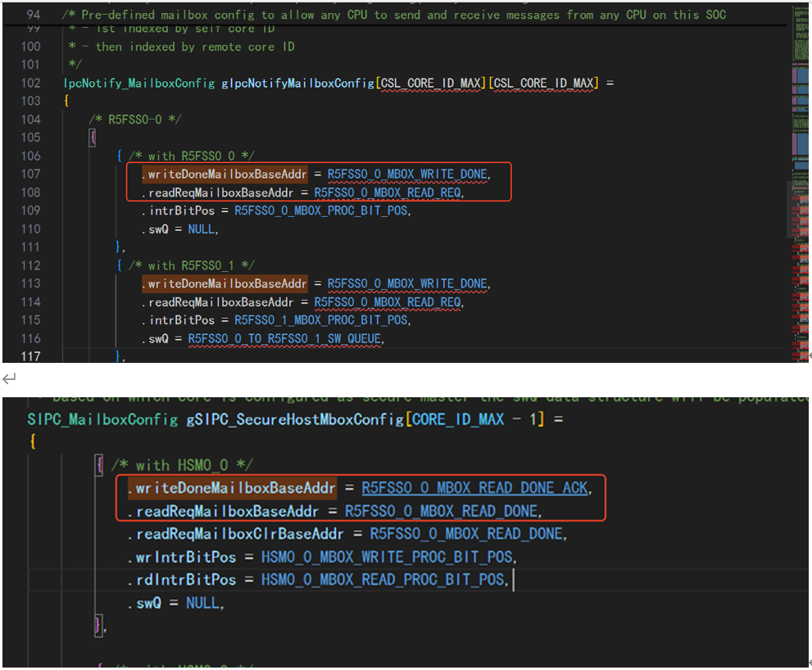Click .swQ on line 116
The image size is (812, 670).
(156, 338)
